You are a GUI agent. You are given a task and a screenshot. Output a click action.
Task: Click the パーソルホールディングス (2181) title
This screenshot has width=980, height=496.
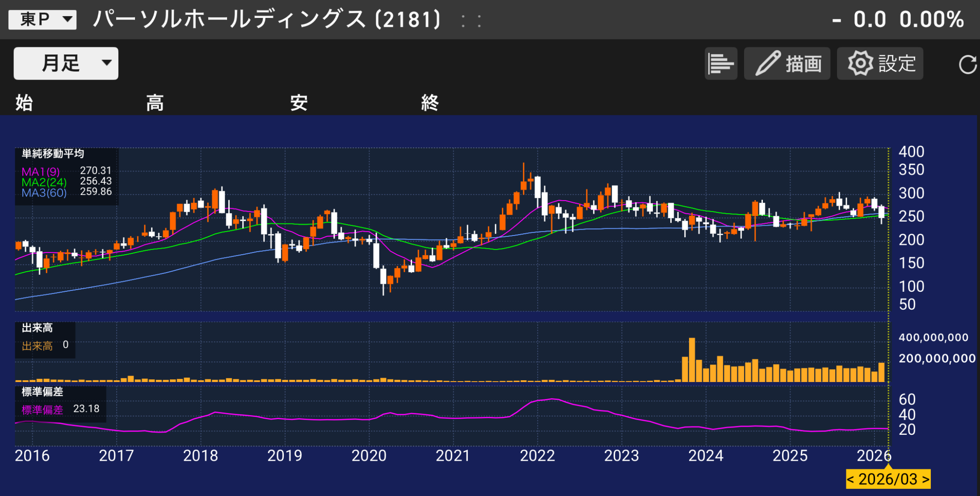[266, 19]
